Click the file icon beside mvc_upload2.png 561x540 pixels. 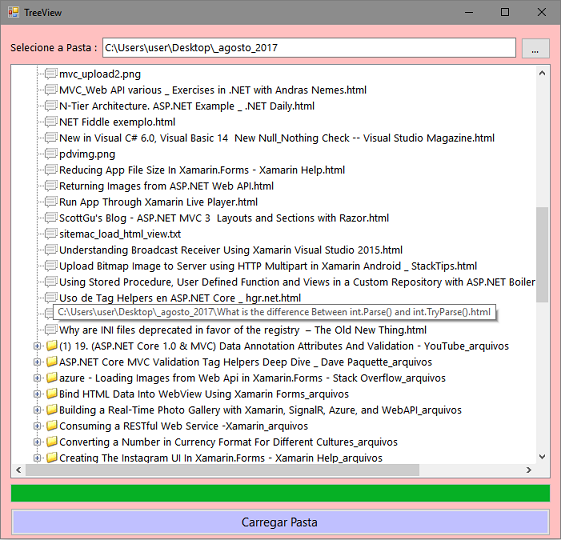click(51, 74)
